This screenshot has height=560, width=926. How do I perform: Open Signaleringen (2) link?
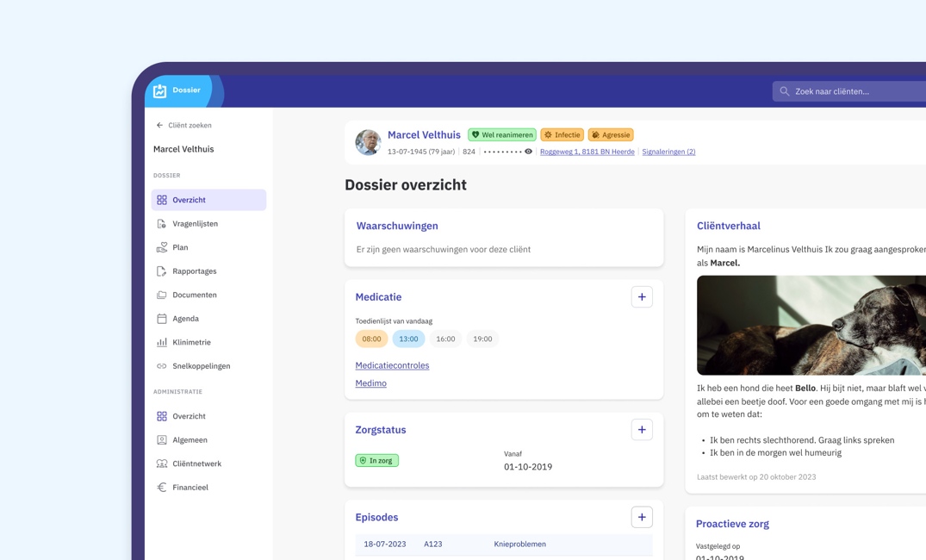[x=668, y=152]
